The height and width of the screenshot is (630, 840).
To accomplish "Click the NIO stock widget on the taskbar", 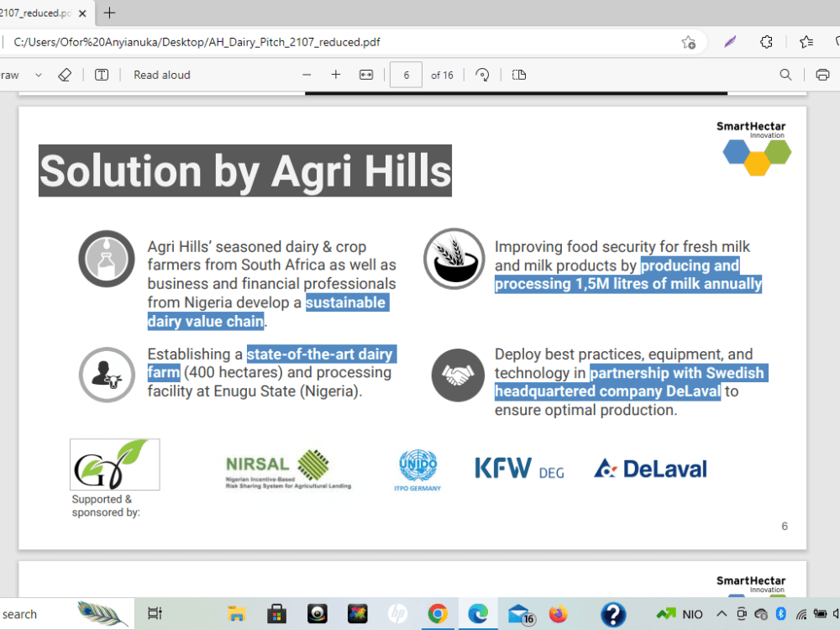I will [x=680, y=614].
